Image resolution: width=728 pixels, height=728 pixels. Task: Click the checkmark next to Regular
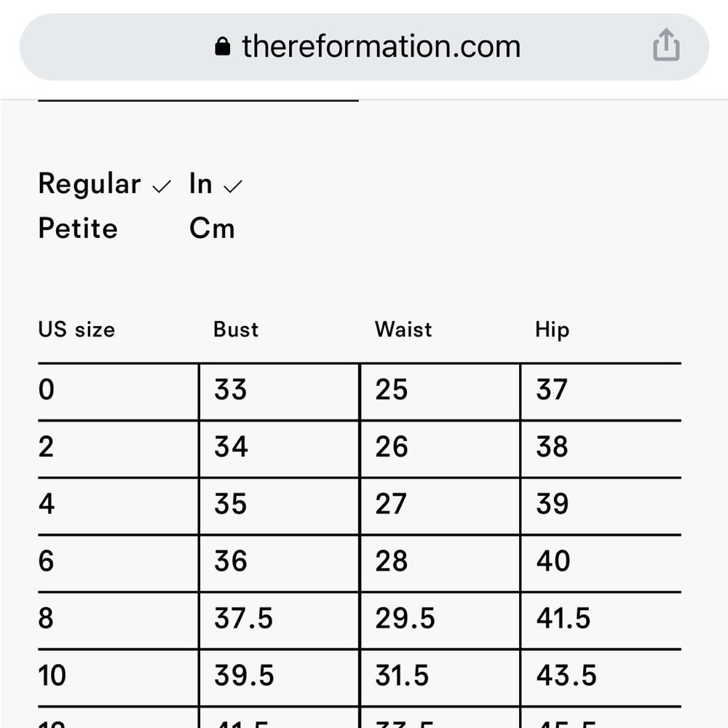pyautogui.click(x=162, y=186)
